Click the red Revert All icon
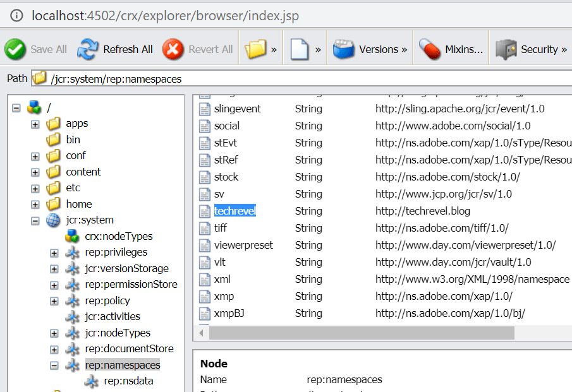 173,49
